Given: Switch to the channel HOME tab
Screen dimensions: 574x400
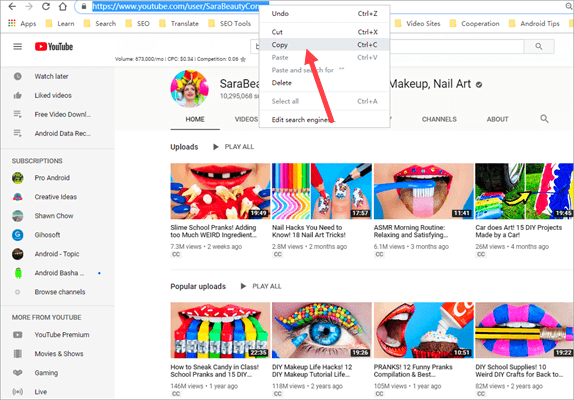Looking at the screenshot, I should [x=195, y=119].
